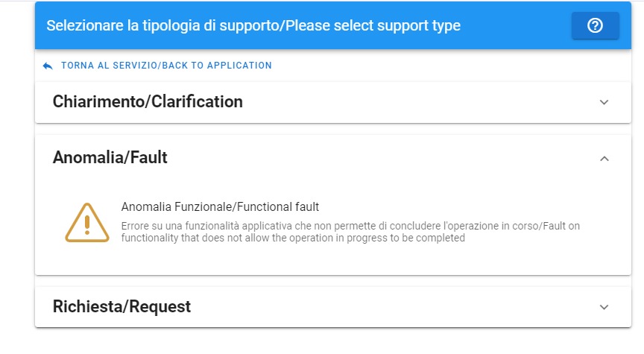
Task: Click the Anomalia/Fault heading text
Action: pos(110,157)
